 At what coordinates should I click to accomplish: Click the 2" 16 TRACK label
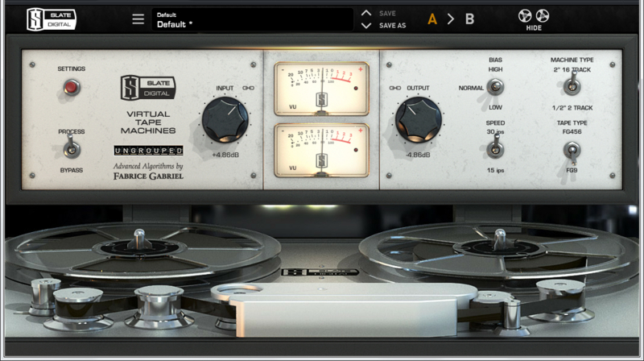coord(572,69)
